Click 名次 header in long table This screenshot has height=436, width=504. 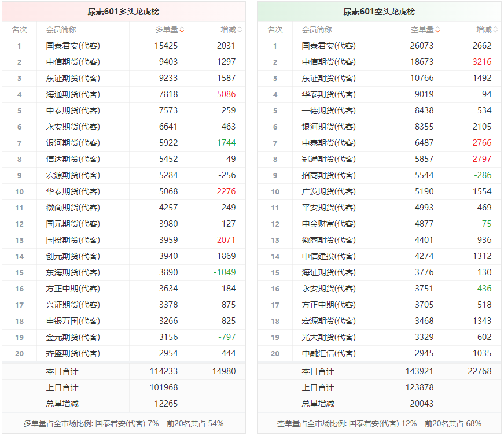(19, 30)
